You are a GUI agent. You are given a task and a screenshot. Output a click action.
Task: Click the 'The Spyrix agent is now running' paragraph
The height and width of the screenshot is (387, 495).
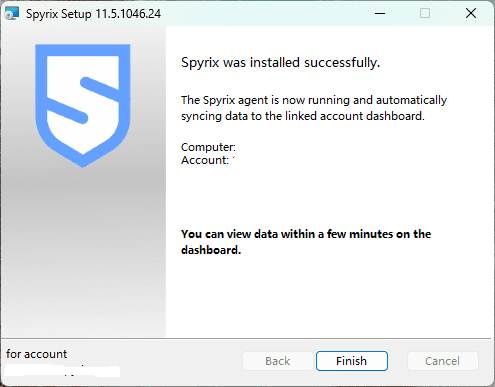pos(314,108)
